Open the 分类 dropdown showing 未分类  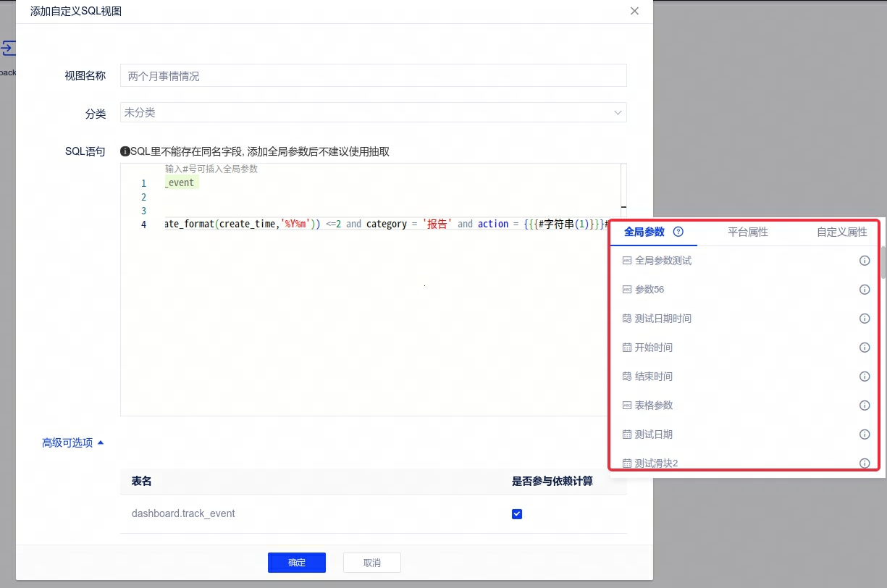point(373,113)
